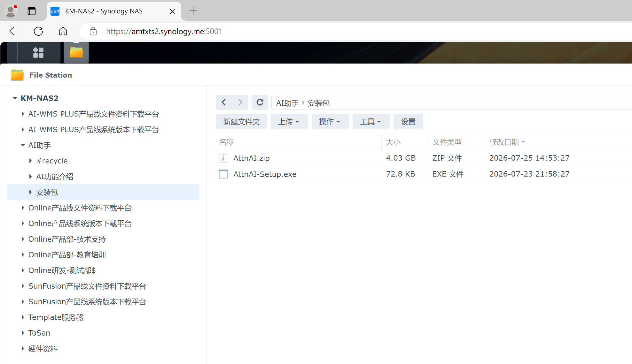This screenshot has height=364, width=632.
Task: Open a new browser tab
Action: click(x=193, y=11)
